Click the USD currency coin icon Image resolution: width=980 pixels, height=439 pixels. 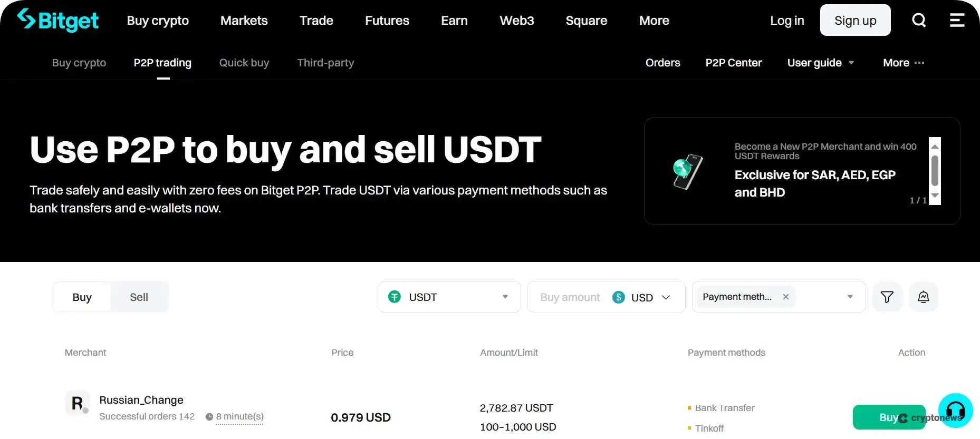(618, 297)
